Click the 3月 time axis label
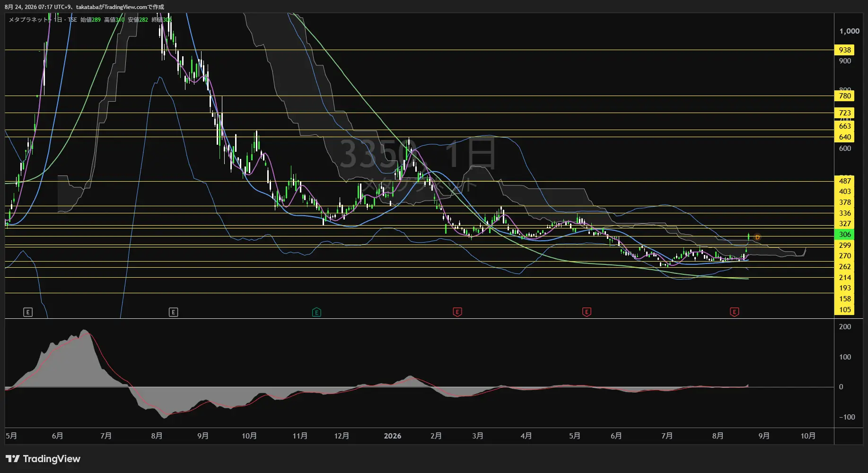This screenshot has height=473, width=868. pyautogui.click(x=478, y=436)
